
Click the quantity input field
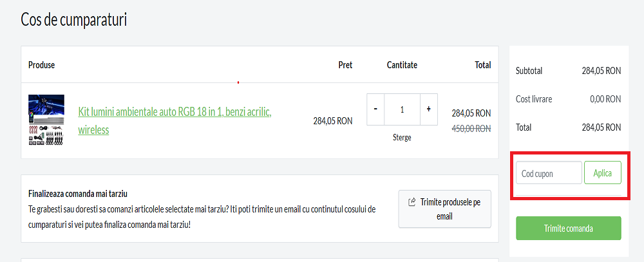pyautogui.click(x=402, y=109)
